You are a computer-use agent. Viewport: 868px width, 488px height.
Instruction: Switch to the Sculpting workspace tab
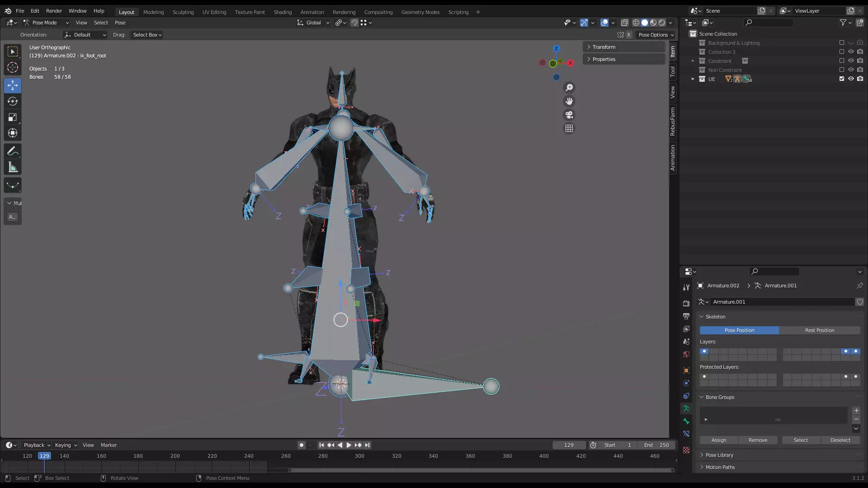[x=183, y=12]
